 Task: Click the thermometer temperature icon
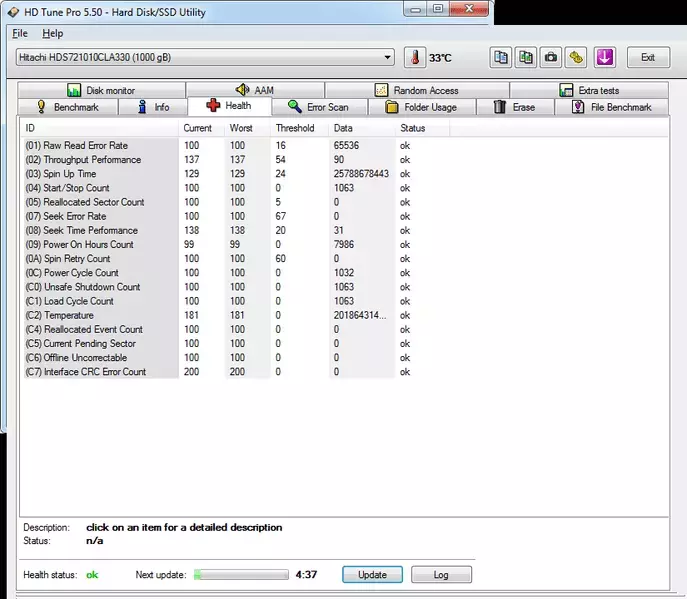[x=415, y=57]
